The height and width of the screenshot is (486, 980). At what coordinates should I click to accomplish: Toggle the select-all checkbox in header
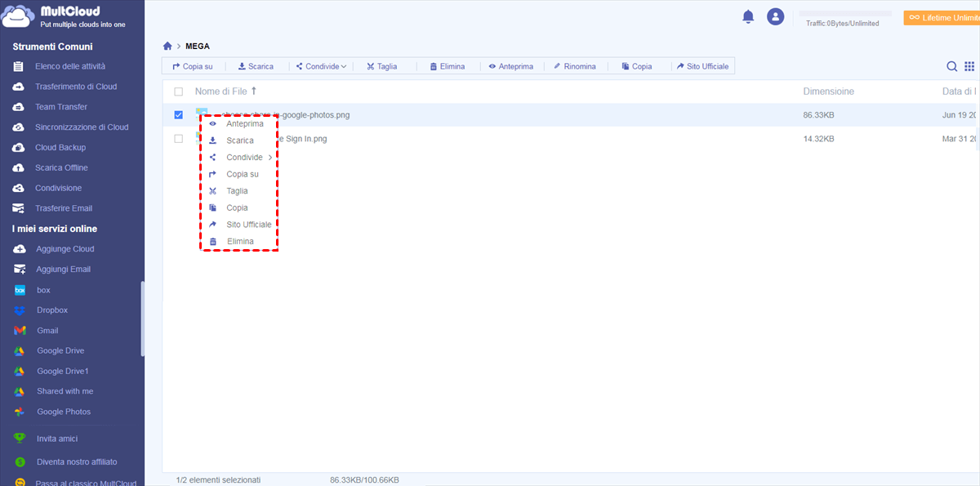(178, 91)
